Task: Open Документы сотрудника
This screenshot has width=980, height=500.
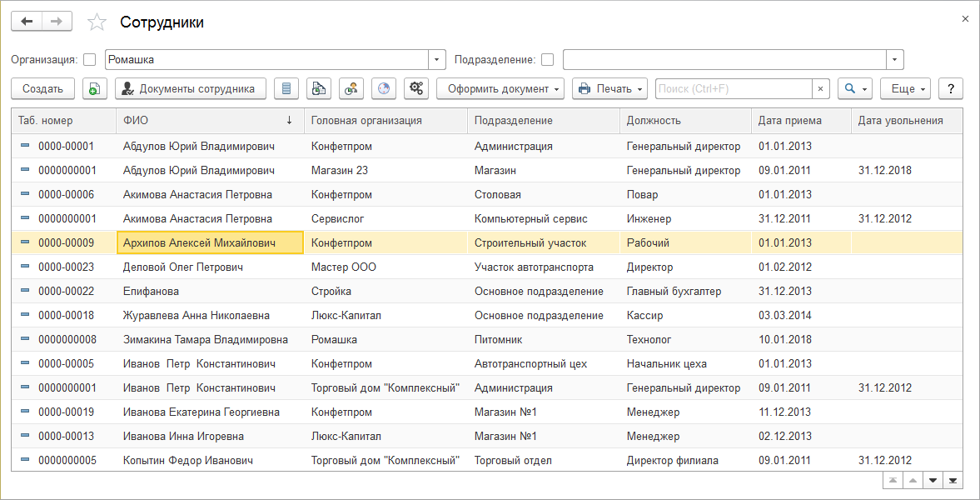Action: 191,88
